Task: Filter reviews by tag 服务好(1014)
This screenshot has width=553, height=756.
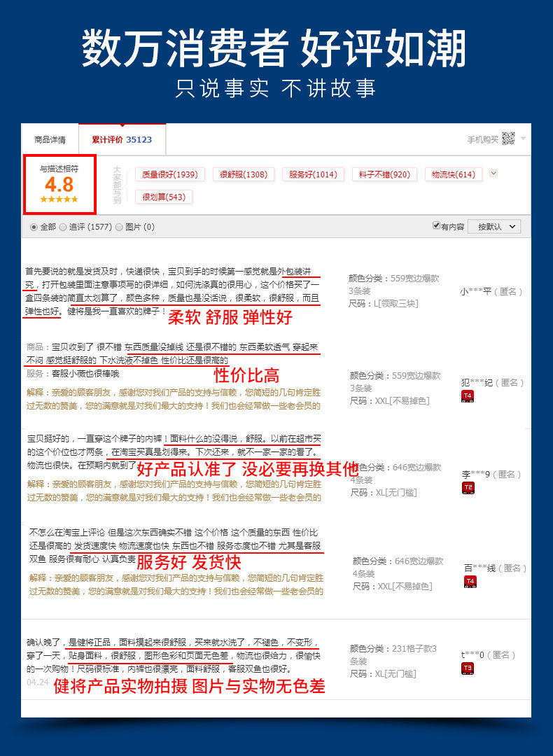Action: click(x=313, y=174)
